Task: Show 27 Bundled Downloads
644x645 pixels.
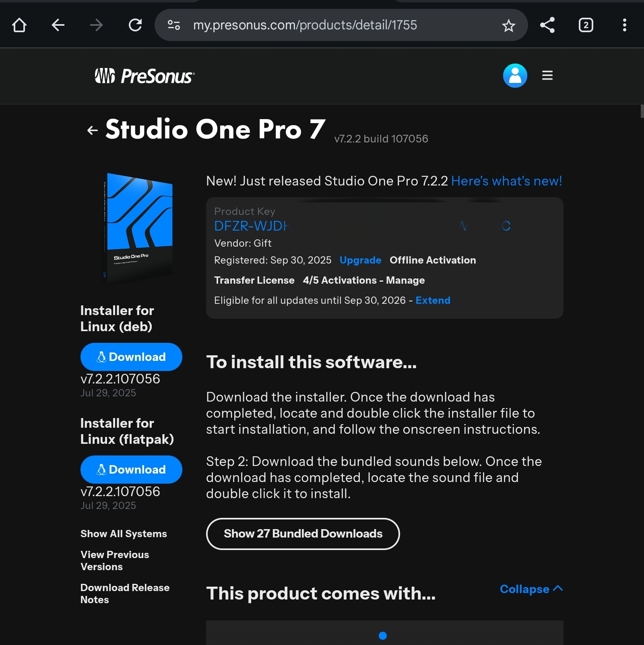Action: (303, 534)
